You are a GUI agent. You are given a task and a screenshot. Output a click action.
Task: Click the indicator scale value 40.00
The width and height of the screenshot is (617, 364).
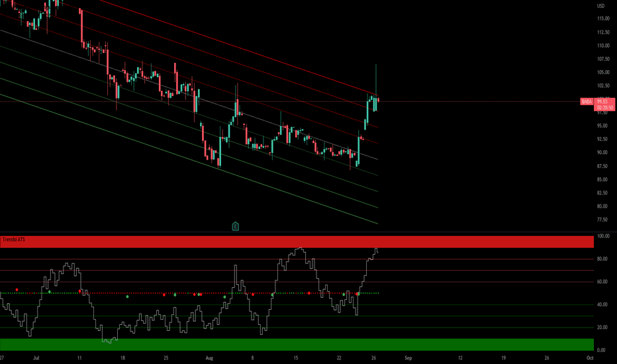[602, 304]
